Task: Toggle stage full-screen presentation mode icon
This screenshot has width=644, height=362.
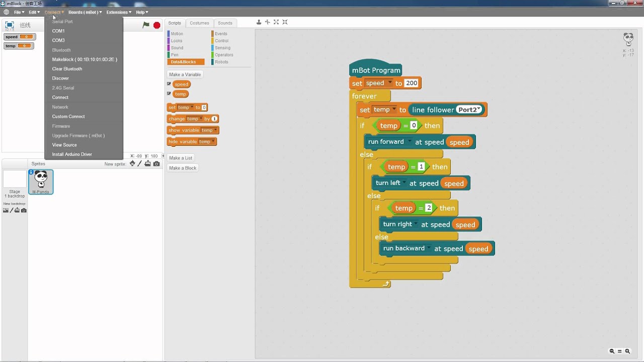Action: [x=9, y=25]
